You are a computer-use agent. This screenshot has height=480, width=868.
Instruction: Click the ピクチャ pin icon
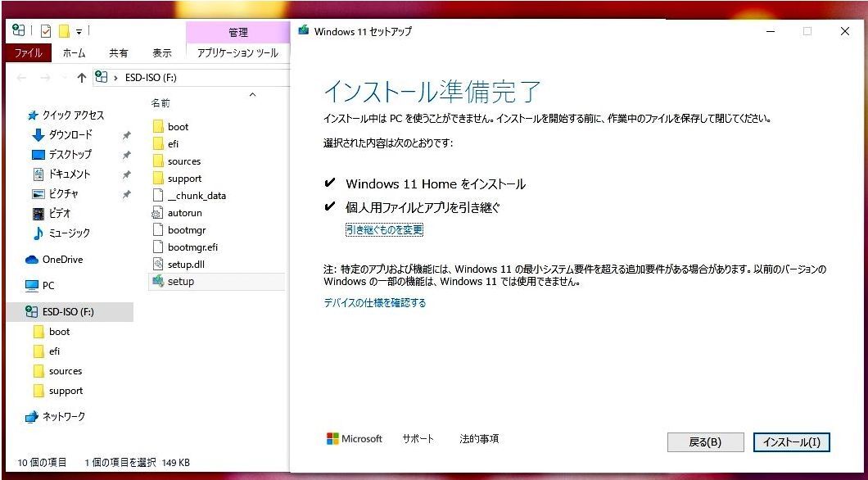126,194
